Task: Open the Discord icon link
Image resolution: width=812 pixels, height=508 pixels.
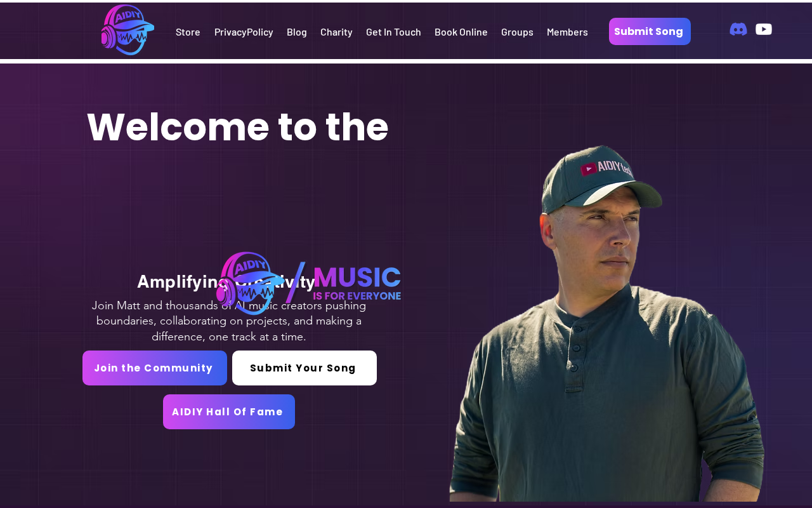Action: coord(738,29)
